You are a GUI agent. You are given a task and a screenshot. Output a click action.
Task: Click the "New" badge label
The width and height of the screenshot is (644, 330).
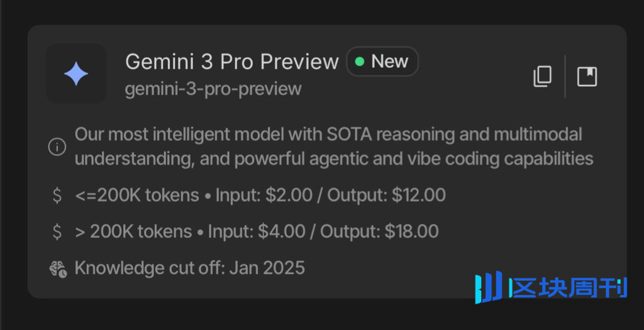pyautogui.click(x=389, y=62)
